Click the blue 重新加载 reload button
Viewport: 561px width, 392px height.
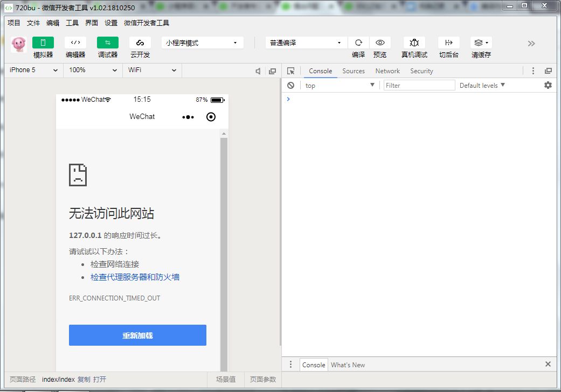[x=138, y=335]
